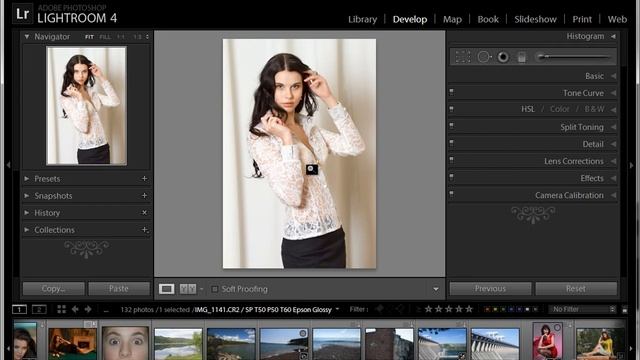The image size is (640, 360).
Task: Click the Copy... button
Action: pyautogui.click(x=53, y=289)
